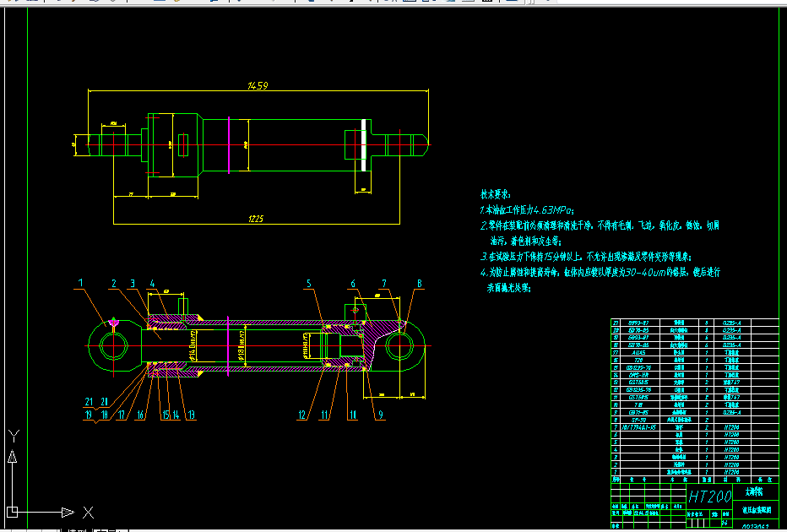Select technical requirement line starting with 2

pos(600,225)
